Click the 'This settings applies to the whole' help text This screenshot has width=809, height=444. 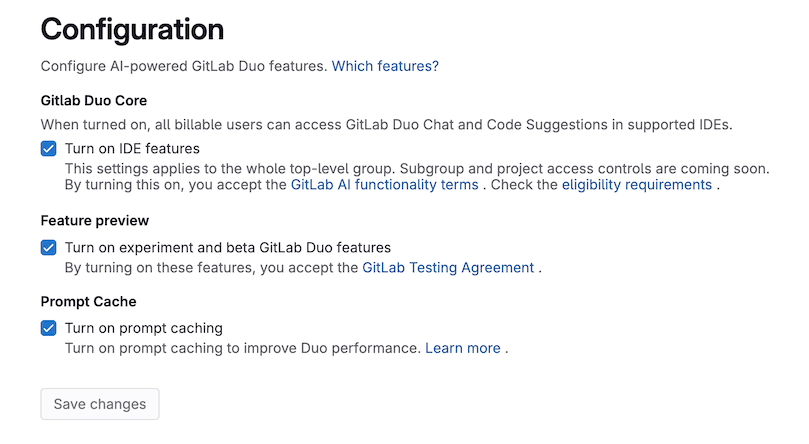[x=417, y=169]
